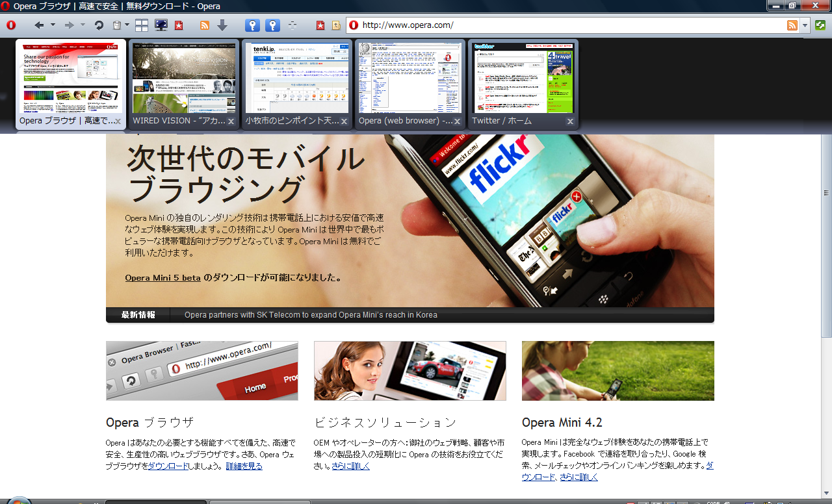Click the orange RSS feed icon in the toolbar
Viewport: 832px width, 504px height.
(204, 25)
